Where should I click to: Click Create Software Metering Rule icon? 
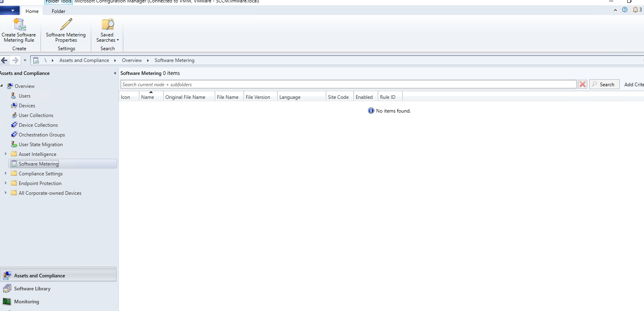(x=19, y=25)
